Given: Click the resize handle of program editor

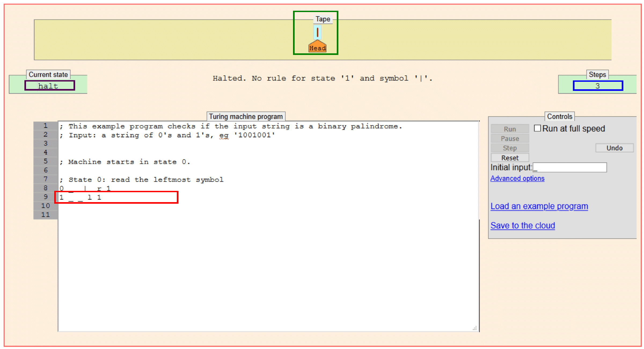Looking at the screenshot, I should coord(475,328).
